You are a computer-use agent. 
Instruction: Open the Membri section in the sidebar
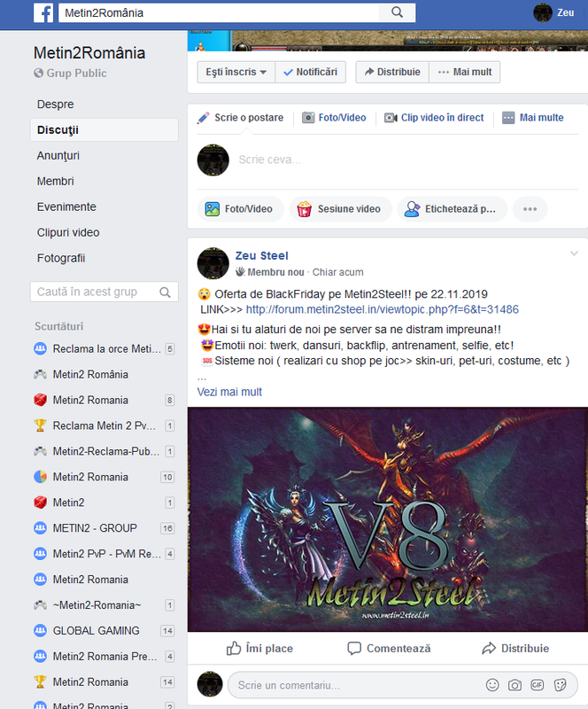pyautogui.click(x=55, y=182)
